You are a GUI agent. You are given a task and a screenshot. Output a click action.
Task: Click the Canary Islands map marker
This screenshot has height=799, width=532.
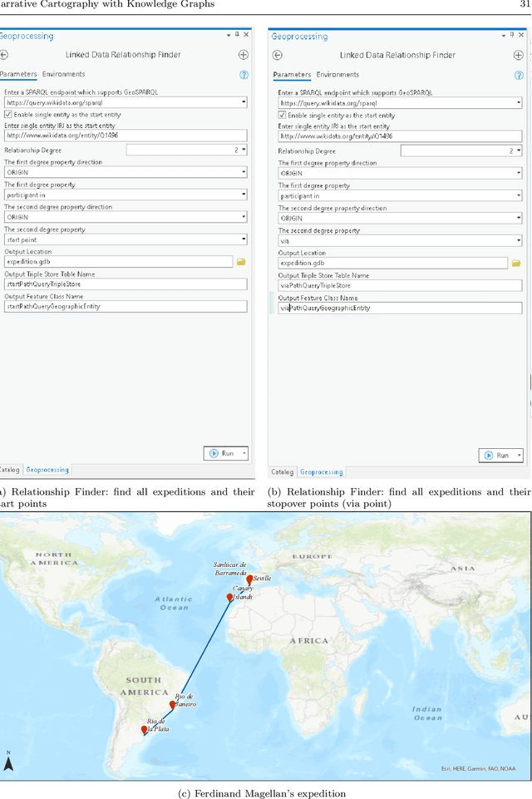pos(229,598)
